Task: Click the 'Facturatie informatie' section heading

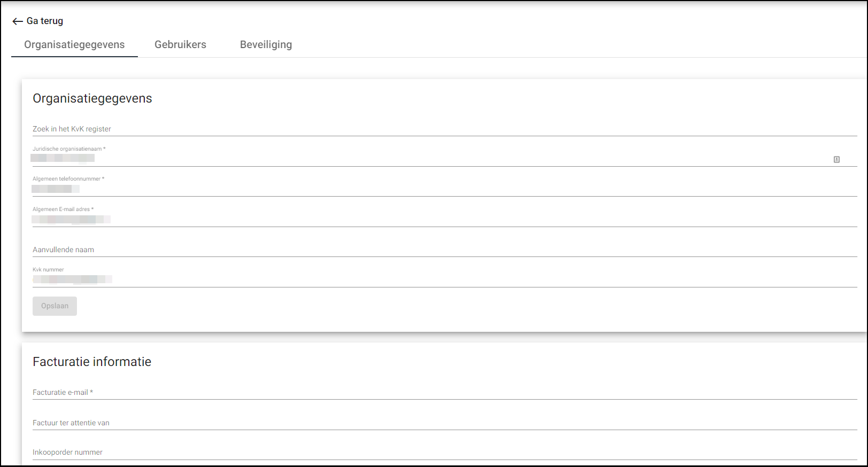Action: (x=92, y=362)
